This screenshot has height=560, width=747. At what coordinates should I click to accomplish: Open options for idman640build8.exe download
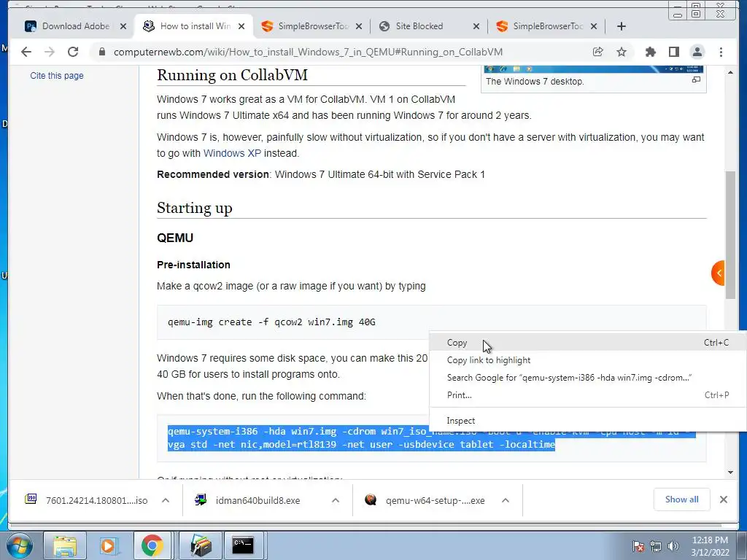click(x=336, y=500)
